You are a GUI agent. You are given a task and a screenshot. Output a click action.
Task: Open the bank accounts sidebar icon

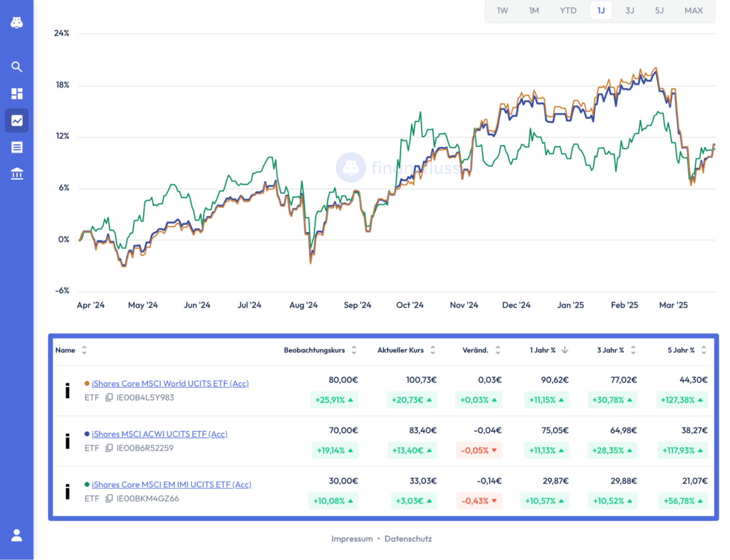click(x=17, y=174)
